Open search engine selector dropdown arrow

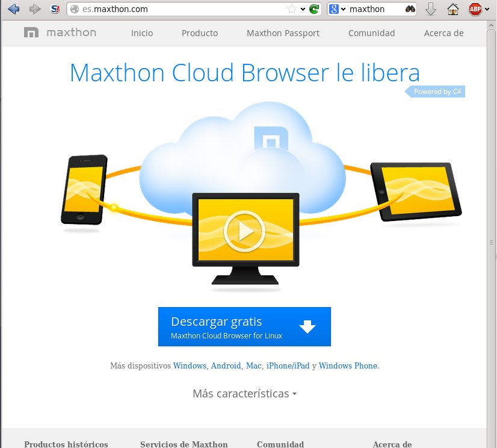(344, 10)
